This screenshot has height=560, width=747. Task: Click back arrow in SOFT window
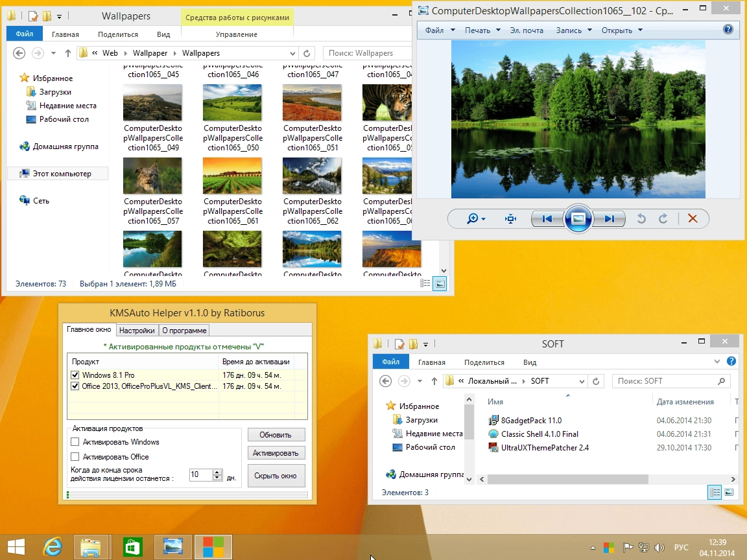(x=385, y=381)
